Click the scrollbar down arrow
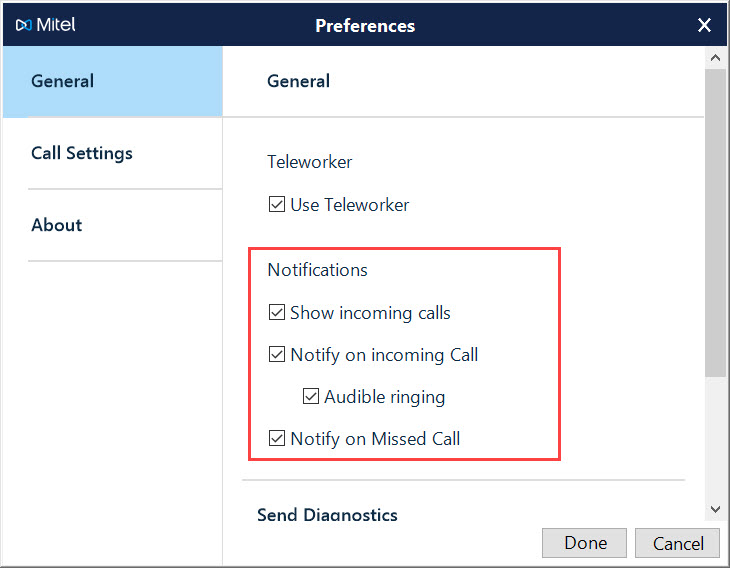This screenshot has height=568, width=730. [x=714, y=510]
